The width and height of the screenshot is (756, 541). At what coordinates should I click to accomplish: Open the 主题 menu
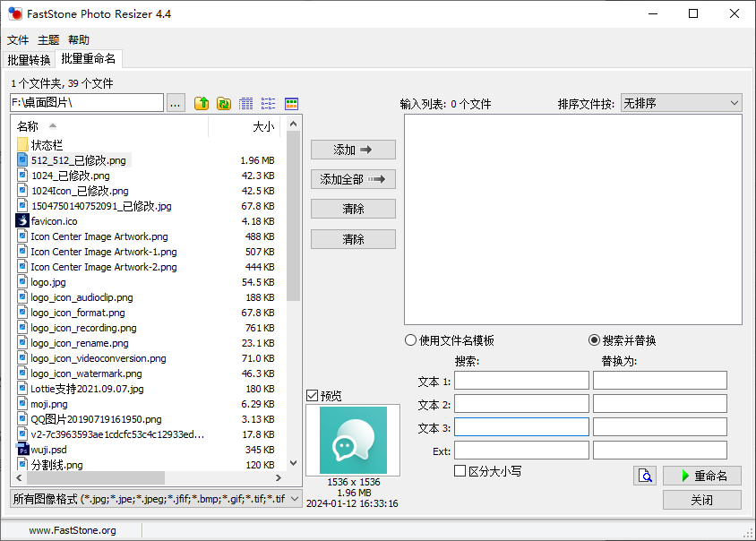(x=48, y=40)
